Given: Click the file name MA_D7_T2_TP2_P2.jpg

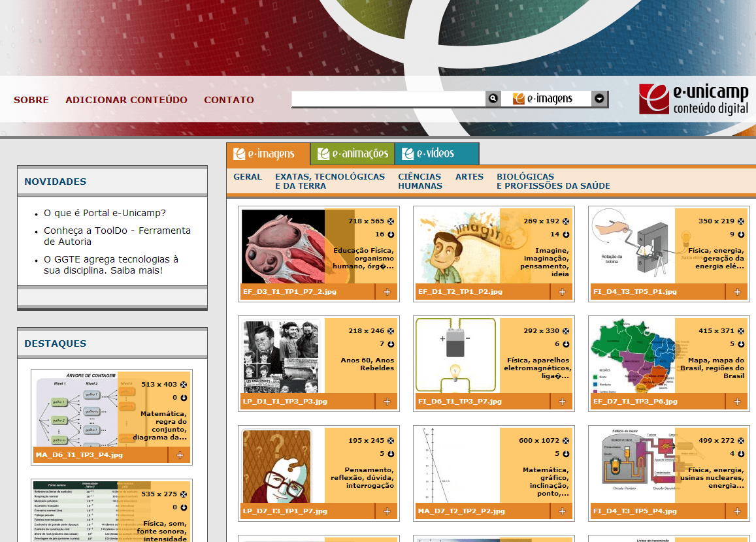Looking at the screenshot, I should pos(462,512).
